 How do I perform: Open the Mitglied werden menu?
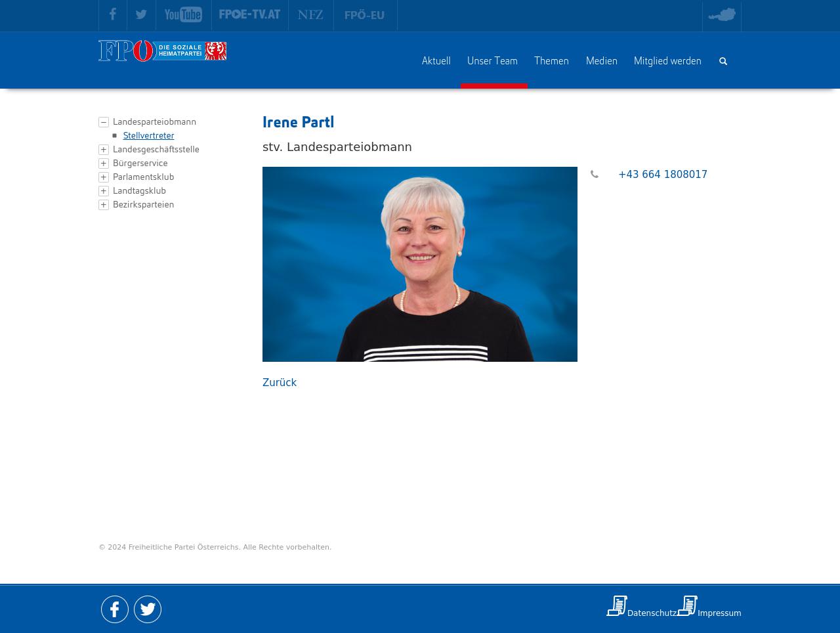tap(667, 61)
